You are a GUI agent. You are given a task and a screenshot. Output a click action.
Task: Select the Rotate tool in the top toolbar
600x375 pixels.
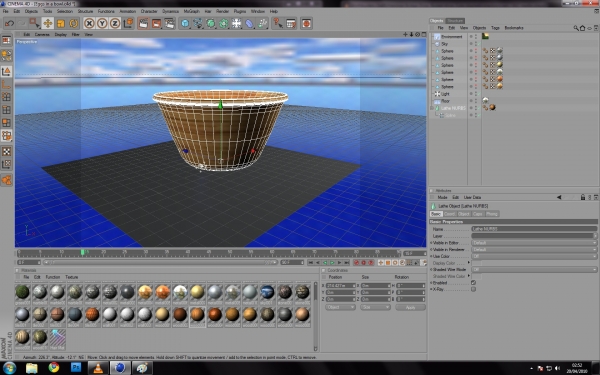click(x=73, y=23)
